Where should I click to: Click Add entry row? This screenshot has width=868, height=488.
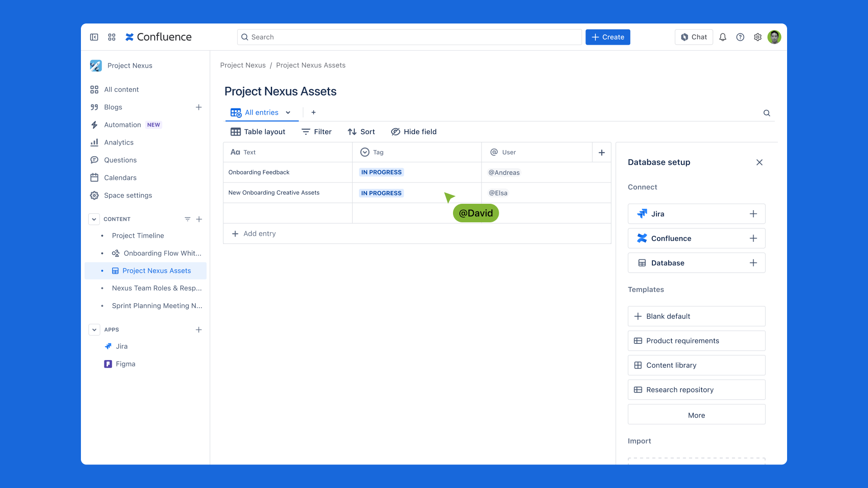tap(417, 234)
